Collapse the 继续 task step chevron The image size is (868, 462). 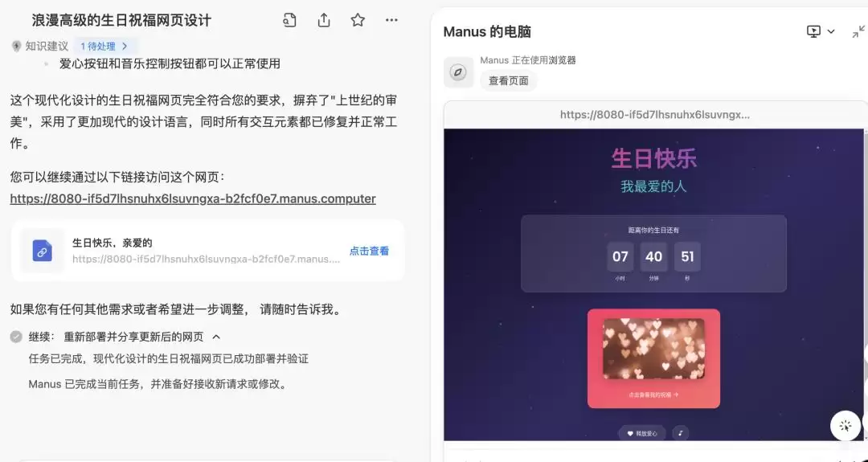click(x=216, y=337)
